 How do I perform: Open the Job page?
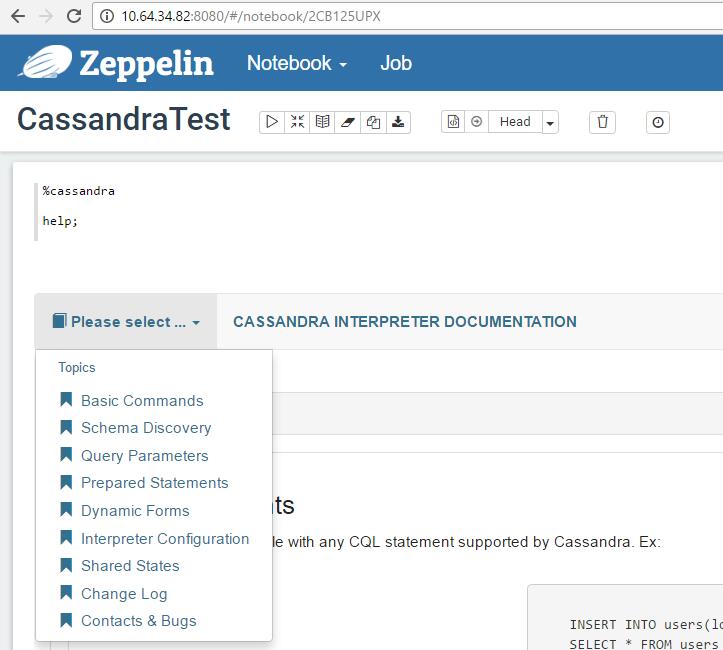coord(396,63)
